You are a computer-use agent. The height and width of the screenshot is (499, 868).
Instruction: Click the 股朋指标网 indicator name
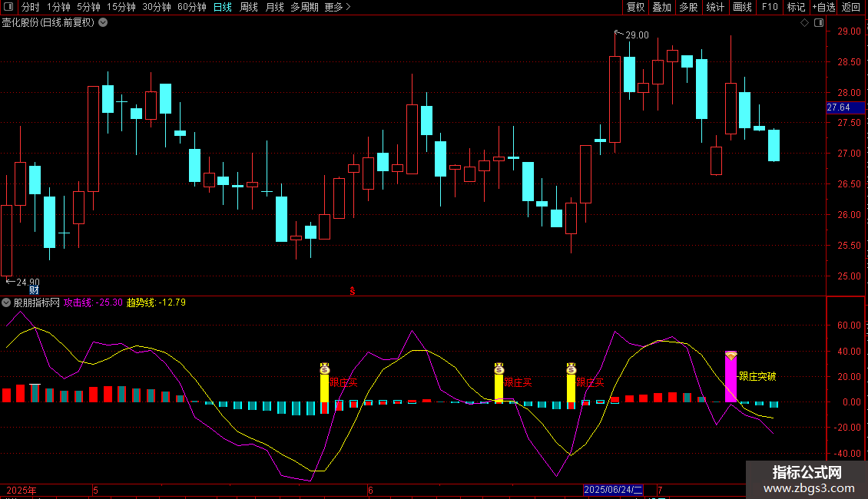point(37,302)
